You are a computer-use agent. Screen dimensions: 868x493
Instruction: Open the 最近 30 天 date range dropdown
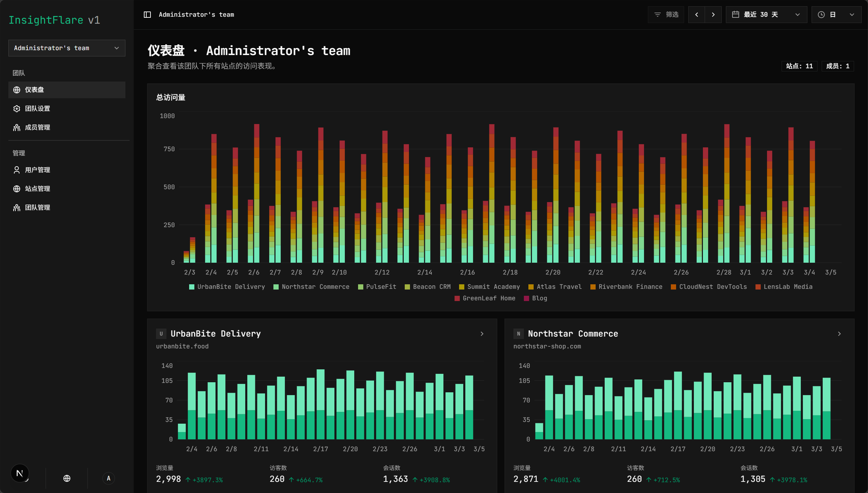point(766,15)
